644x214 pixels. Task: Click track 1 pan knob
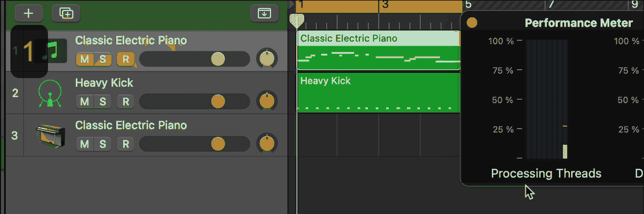click(267, 59)
